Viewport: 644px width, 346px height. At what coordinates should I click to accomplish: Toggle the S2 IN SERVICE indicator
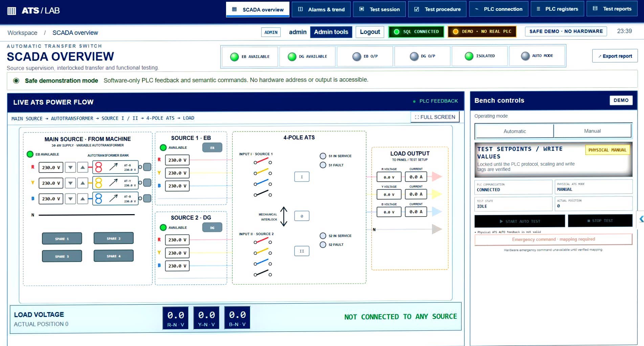coord(323,236)
